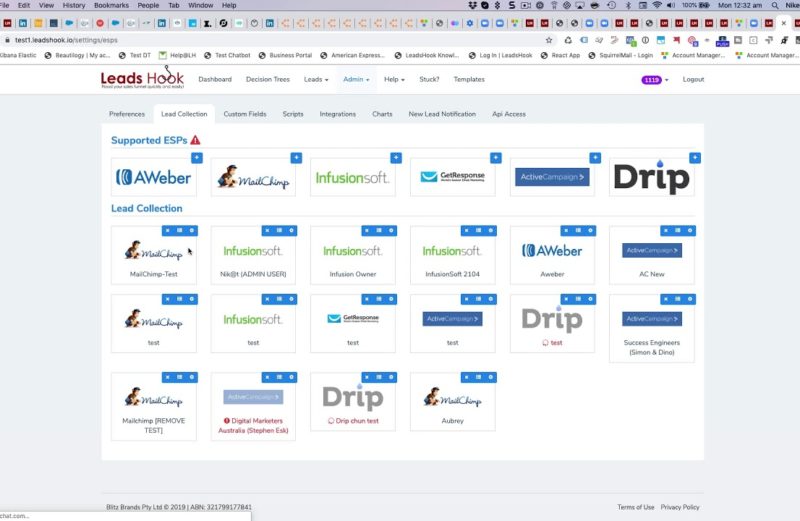
Task: Delete the Aweber lead collection card
Action: tap(566, 231)
